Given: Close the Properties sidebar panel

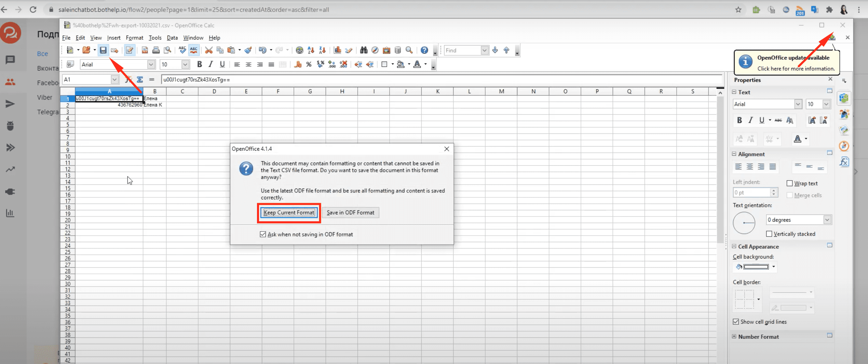Looking at the screenshot, I should point(830,79).
